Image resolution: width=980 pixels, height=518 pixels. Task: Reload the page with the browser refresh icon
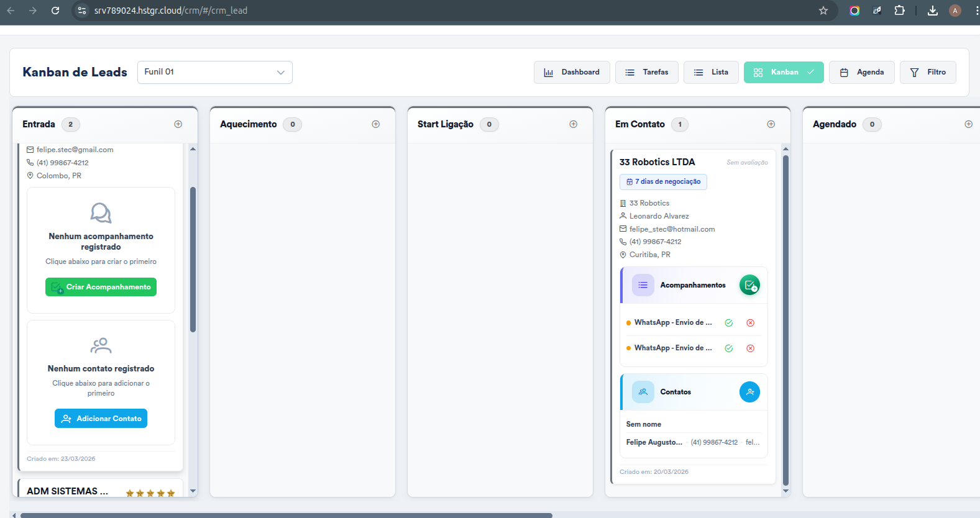click(x=55, y=11)
